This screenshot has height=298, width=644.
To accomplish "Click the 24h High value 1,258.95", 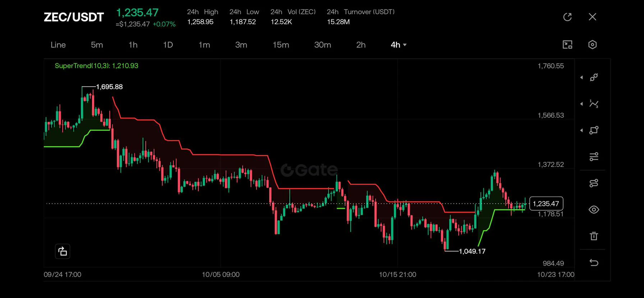I will tap(200, 22).
